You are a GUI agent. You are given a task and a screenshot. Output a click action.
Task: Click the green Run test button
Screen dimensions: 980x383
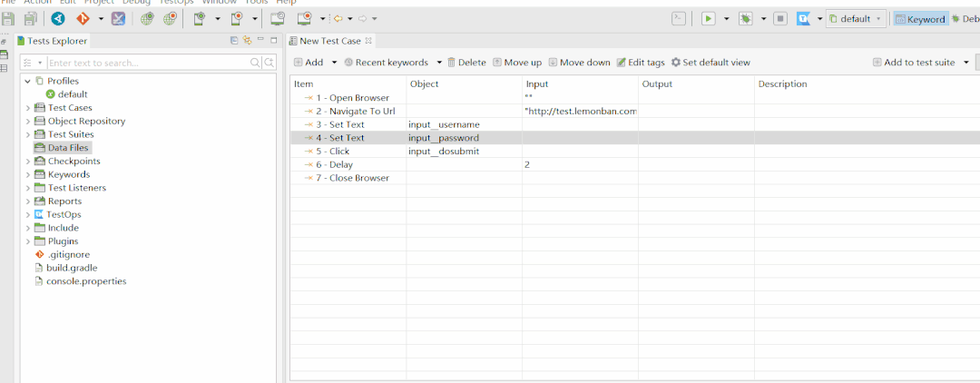[708, 19]
